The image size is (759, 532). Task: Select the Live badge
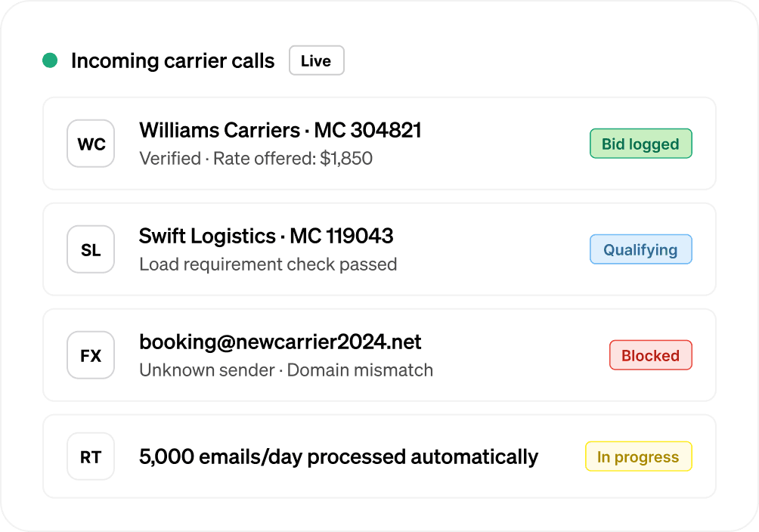pyautogui.click(x=317, y=60)
